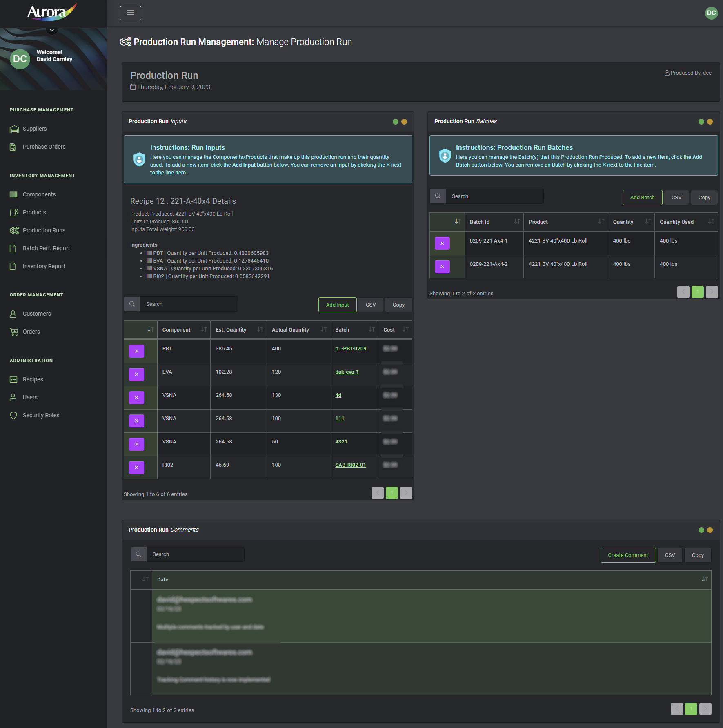The image size is (723, 728).
Task: Remove the VSNA input with batch 4321
Action: pos(136,444)
